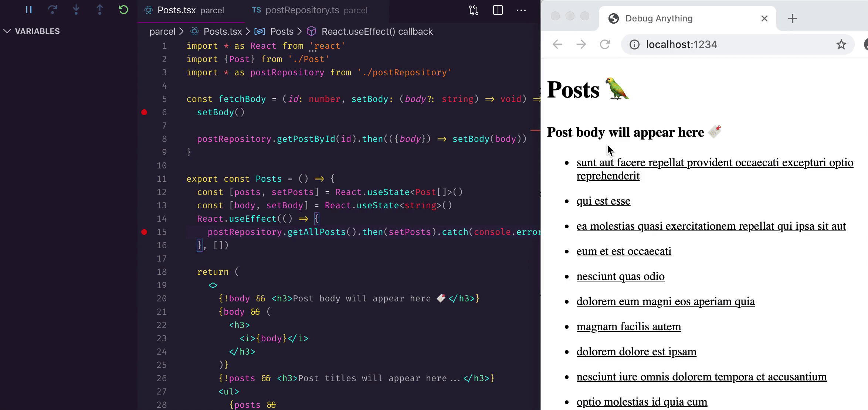Click the Step Into debug arrow

pos(76,10)
